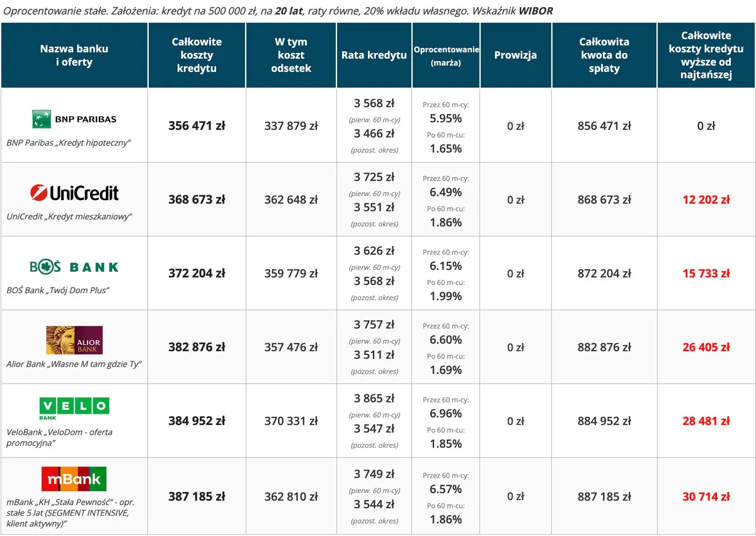Click the "Prowizja" column header
Viewport: 756px width, 536px height.
click(x=515, y=55)
